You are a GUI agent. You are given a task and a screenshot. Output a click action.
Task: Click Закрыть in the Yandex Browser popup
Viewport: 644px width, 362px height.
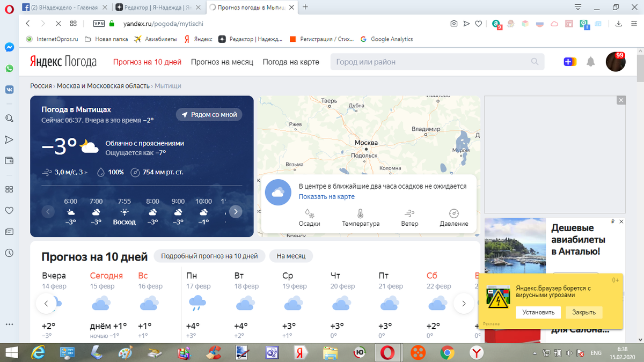[584, 312]
